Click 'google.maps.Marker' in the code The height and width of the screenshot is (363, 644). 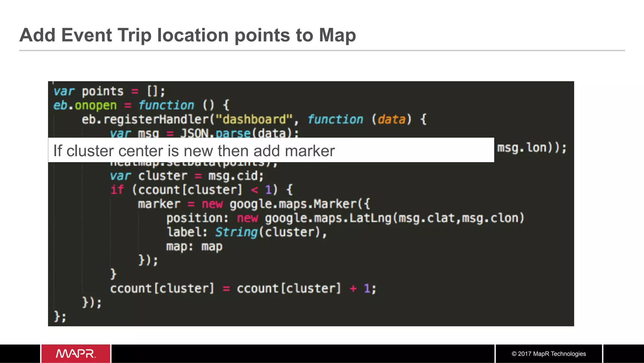pyautogui.click(x=292, y=204)
